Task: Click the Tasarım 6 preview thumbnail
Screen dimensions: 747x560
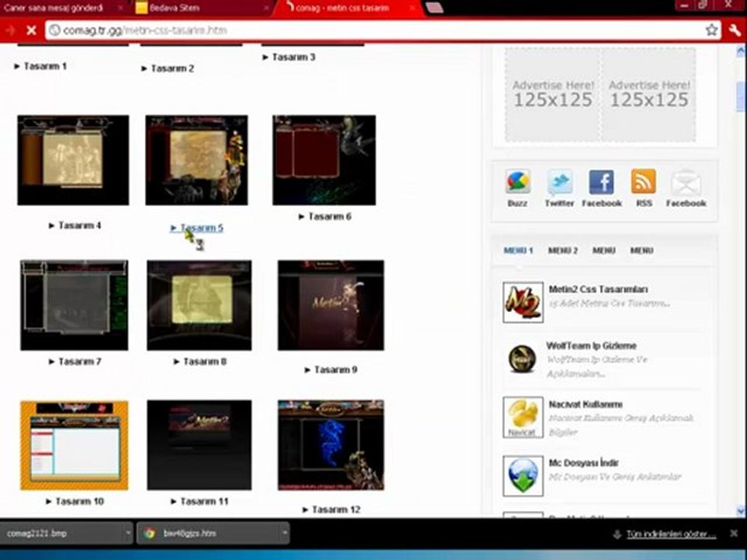Action: coord(324,160)
